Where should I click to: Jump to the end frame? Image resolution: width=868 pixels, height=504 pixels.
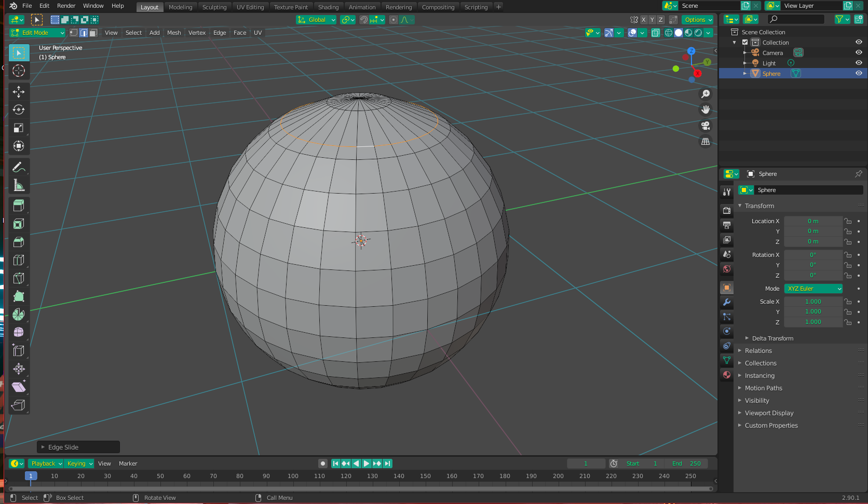[387, 464]
